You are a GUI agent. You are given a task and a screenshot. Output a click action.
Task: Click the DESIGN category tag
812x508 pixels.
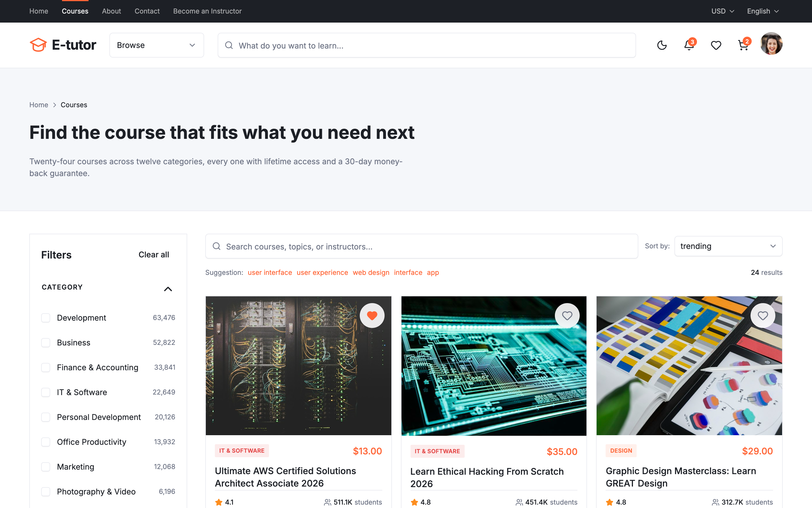(621, 450)
